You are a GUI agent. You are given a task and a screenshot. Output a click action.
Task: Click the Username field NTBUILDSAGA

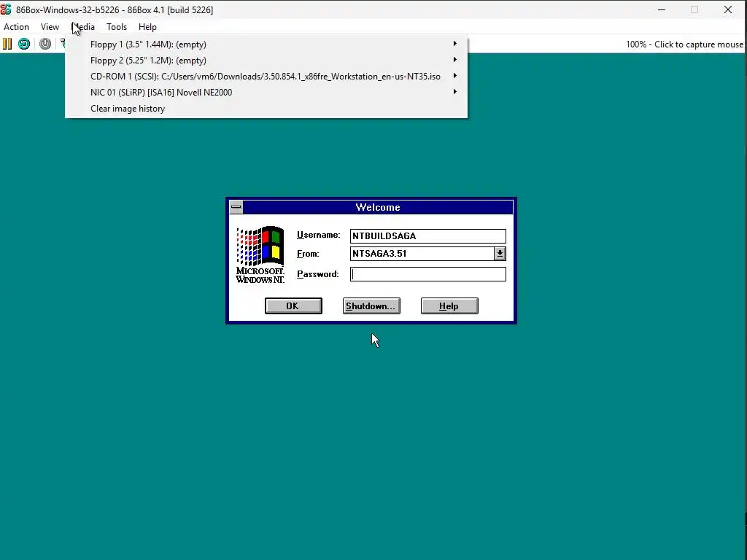[427, 236]
